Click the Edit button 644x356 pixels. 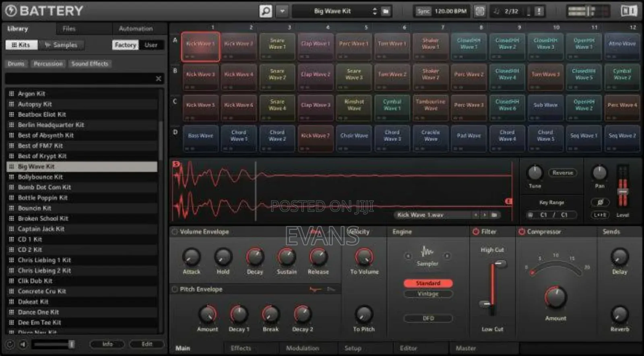pos(147,344)
